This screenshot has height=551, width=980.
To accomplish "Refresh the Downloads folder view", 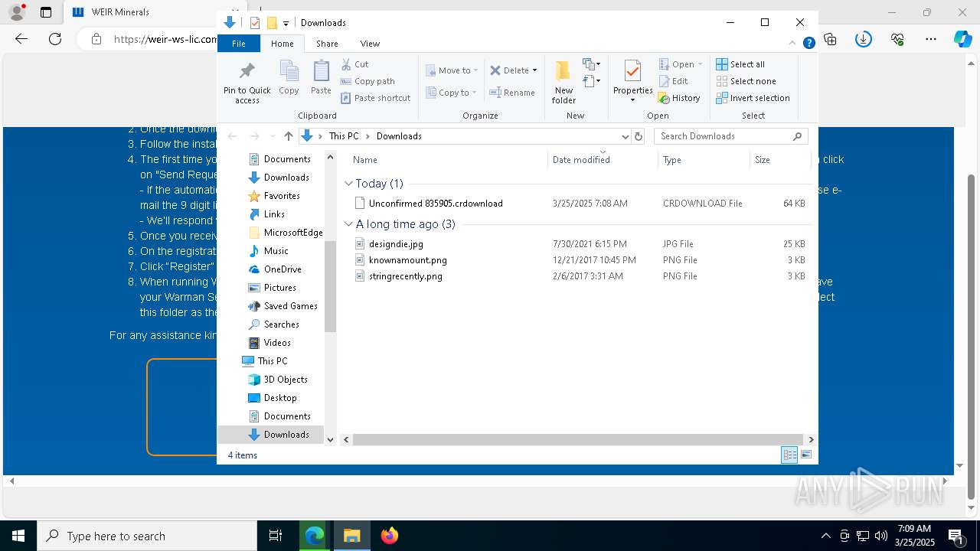I will 639,136.
